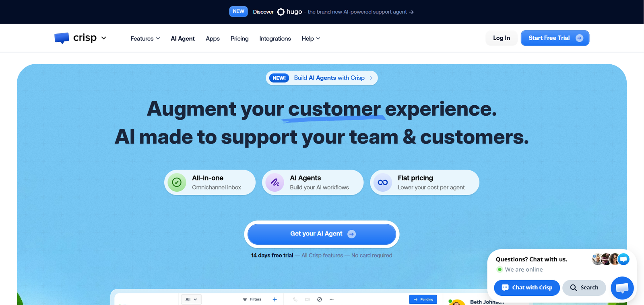The height and width of the screenshot is (305, 644).
Task: Navigate to Integrations
Action: tap(275, 39)
